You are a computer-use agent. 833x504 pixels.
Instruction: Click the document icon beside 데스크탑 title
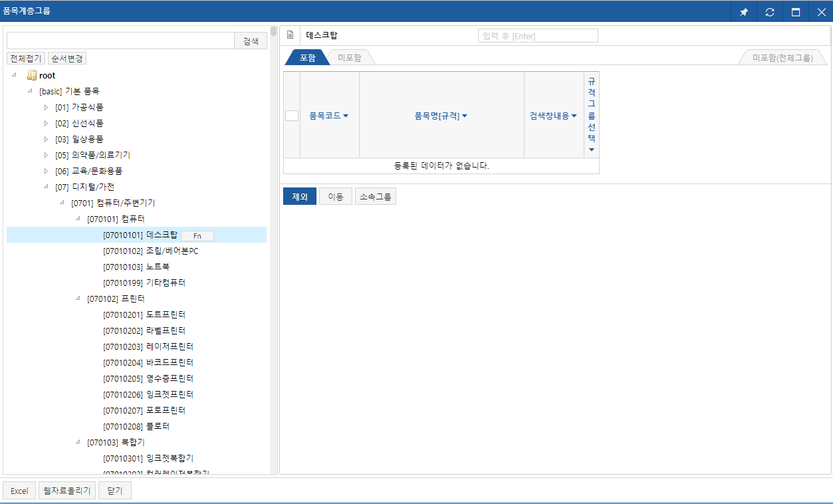tap(290, 35)
